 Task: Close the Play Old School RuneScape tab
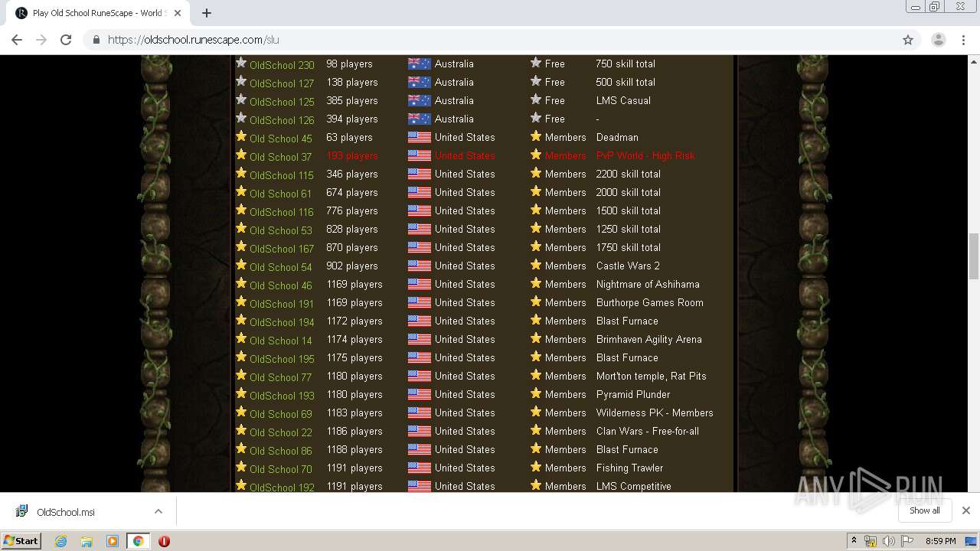click(178, 13)
